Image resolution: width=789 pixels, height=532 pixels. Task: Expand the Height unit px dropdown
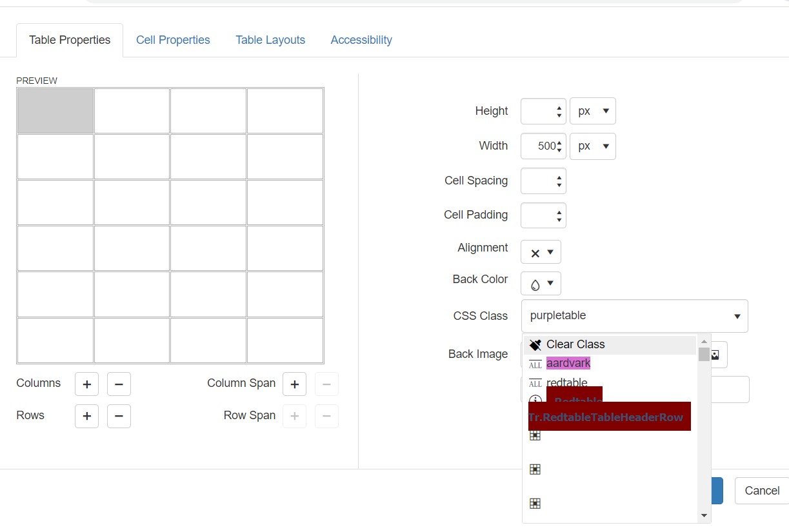click(x=592, y=111)
